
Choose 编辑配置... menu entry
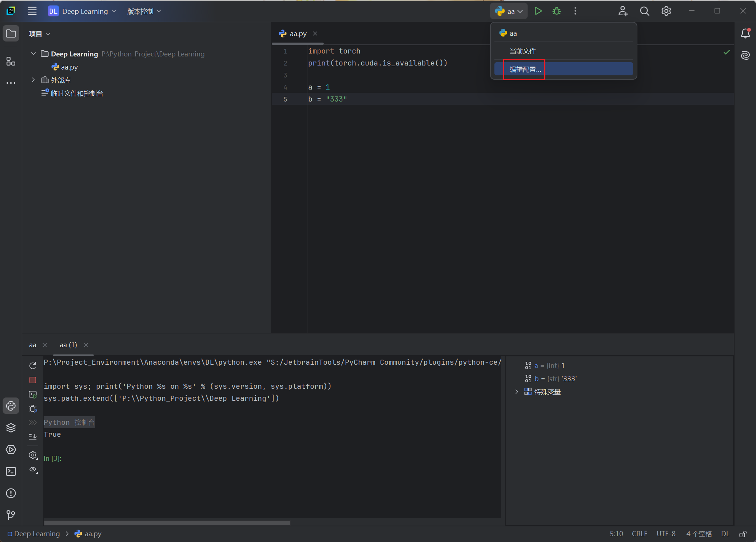[564, 69]
